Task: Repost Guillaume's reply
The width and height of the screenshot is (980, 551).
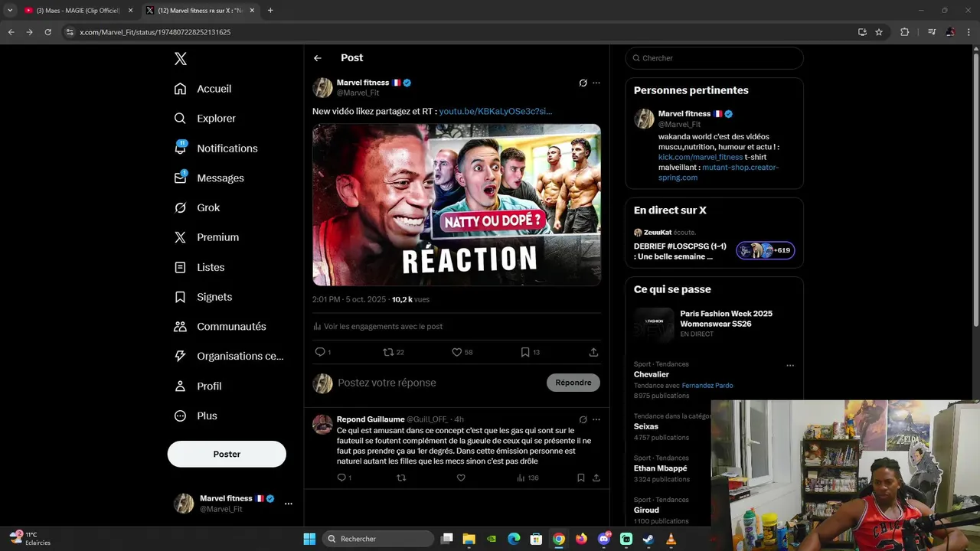Action: click(x=401, y=478)
